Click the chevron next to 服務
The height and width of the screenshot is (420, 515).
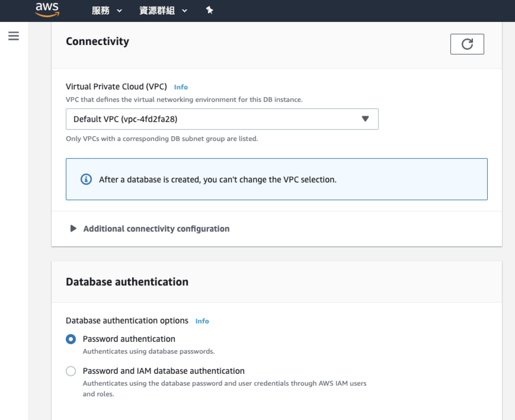click(119, 11)
